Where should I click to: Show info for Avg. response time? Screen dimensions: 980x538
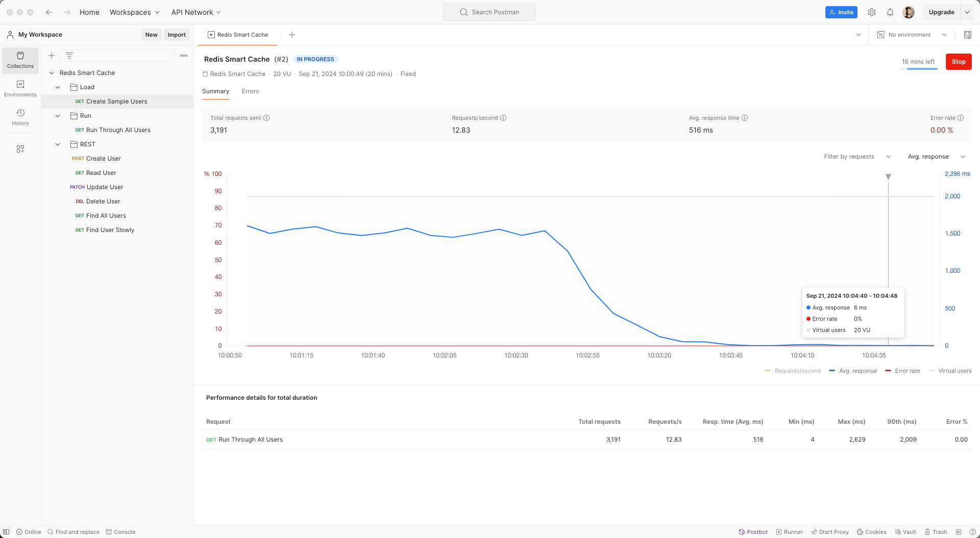pyautogui.click(x=745, y=118)
